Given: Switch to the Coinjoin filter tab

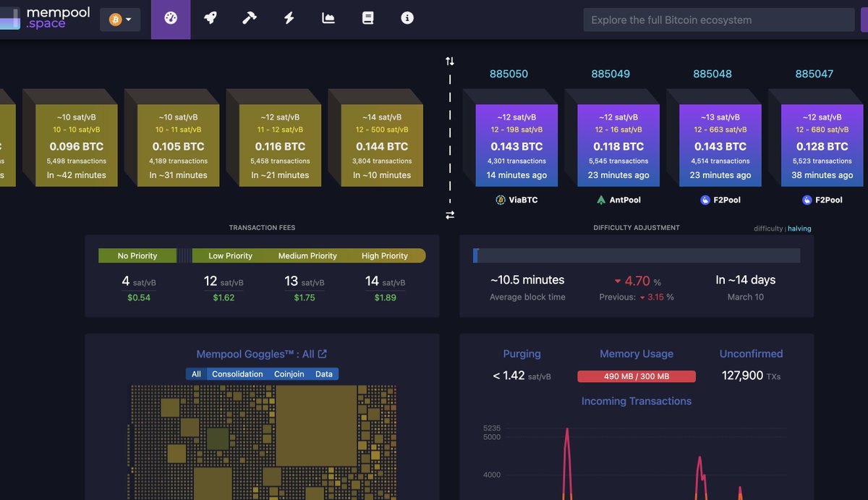Looking at the screenshot, I should (289, 374).
